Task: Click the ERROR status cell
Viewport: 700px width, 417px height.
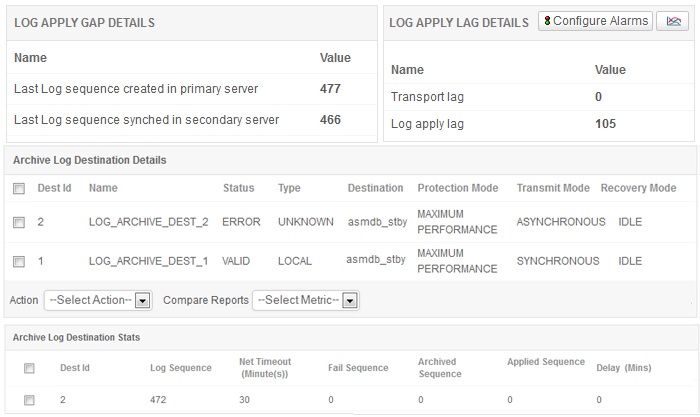Action: (x=241, y=222)
